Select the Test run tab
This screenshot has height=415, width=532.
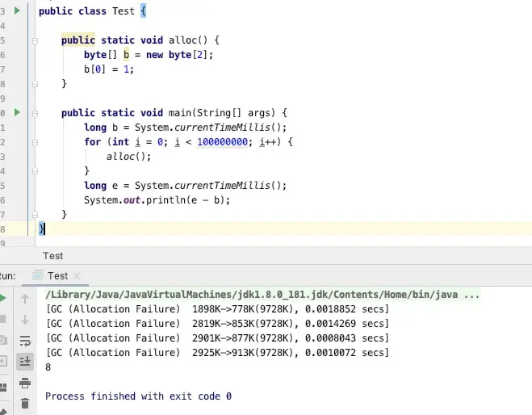click(57, 276)
